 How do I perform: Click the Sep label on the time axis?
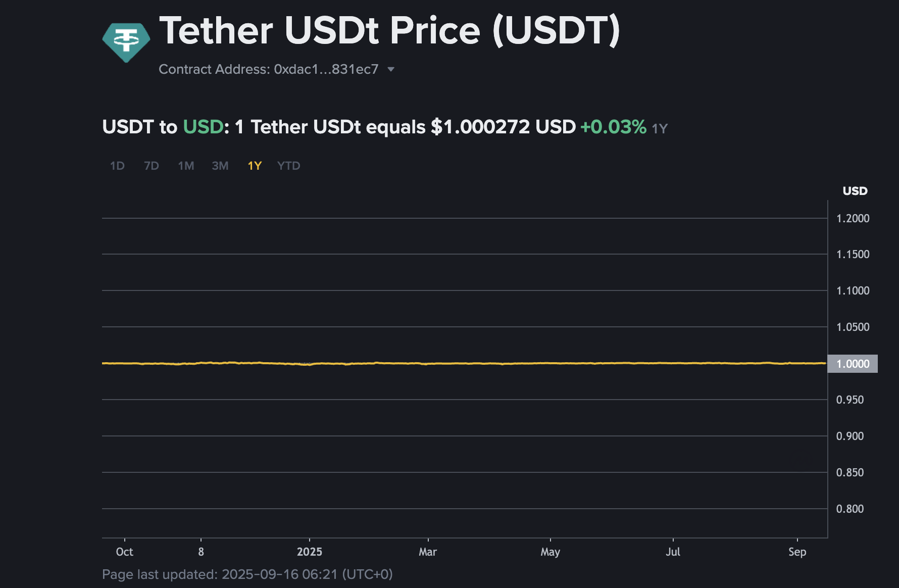(x=798, y=552)
